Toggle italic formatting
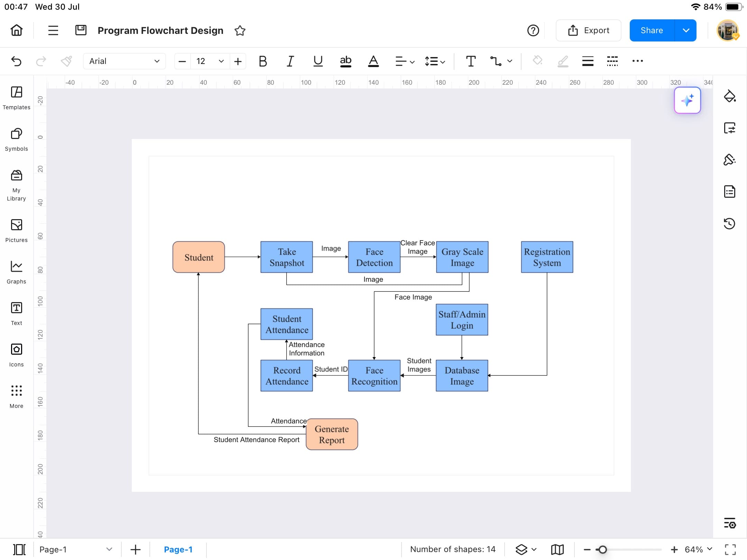This screenshot has height=560, width=747. coord(290,61)
